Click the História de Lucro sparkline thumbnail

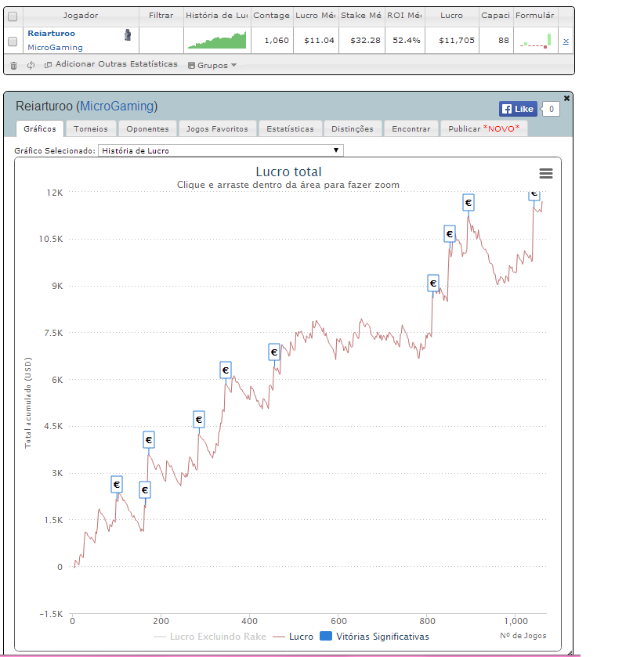[217, 40]
